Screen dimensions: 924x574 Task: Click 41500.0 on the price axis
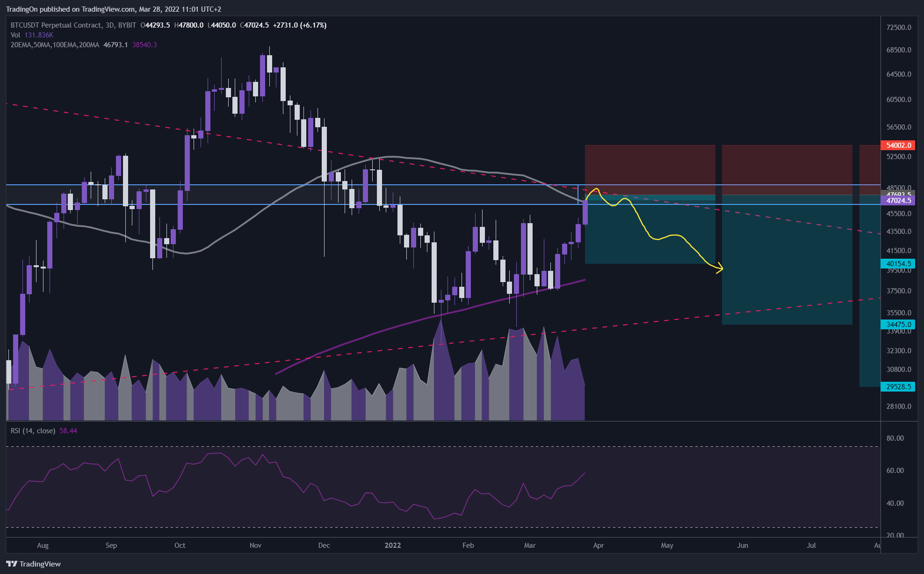coord(899,251)
